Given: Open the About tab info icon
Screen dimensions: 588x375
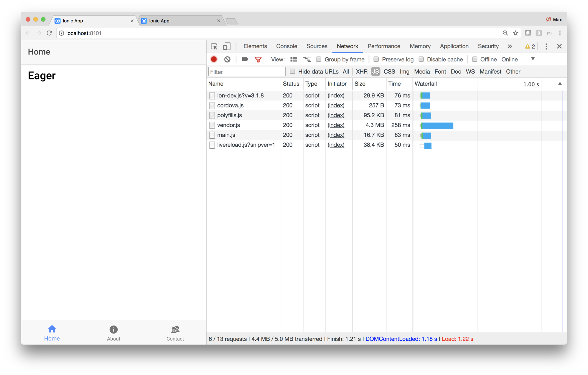Looking at the screenshot, I should point(113,330).
